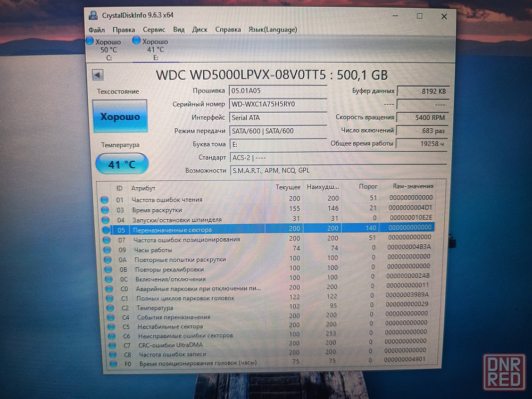Select the Переназначенные сектора row

point(268,229)
